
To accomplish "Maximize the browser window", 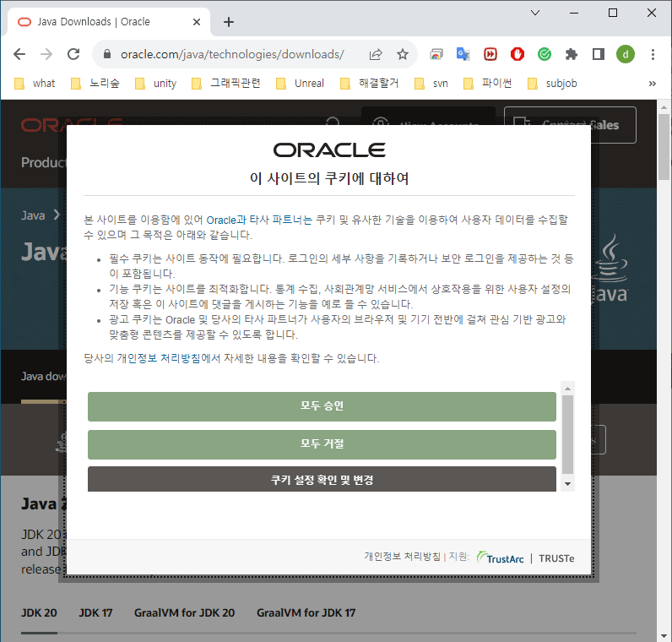I will point(613,13).
